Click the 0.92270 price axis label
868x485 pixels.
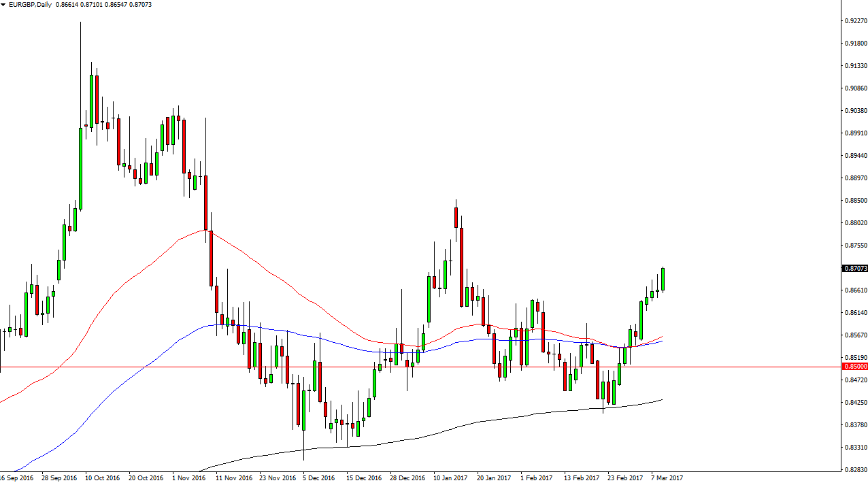click(854, 21)
